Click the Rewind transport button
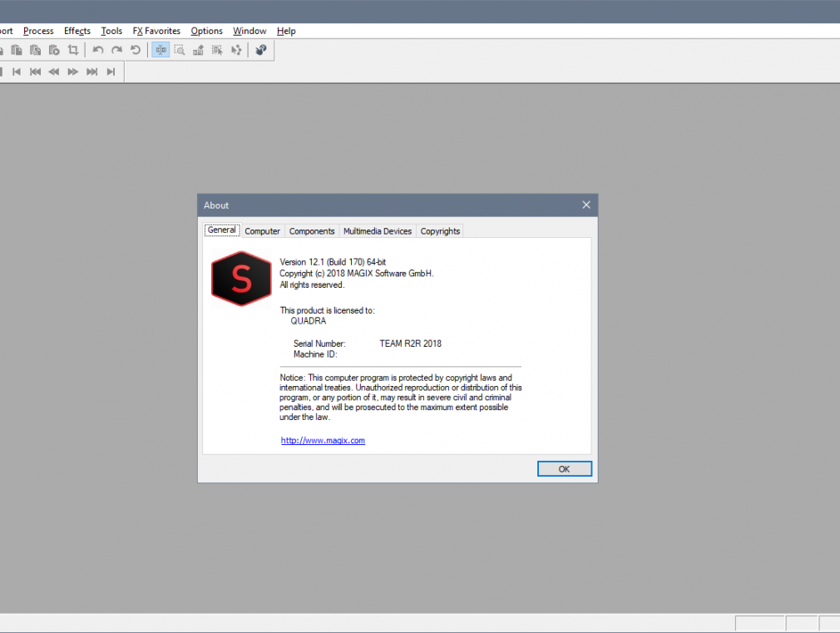 (54, 72)
